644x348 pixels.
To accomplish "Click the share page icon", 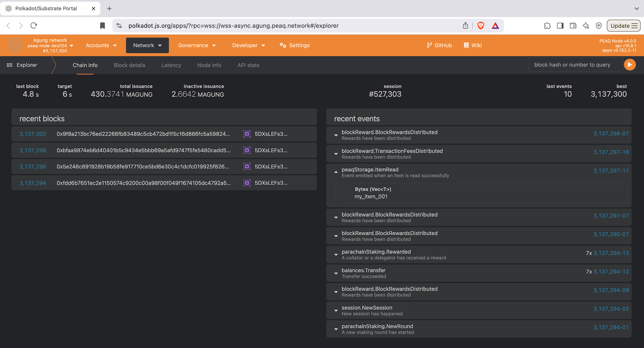I will 465,26.
